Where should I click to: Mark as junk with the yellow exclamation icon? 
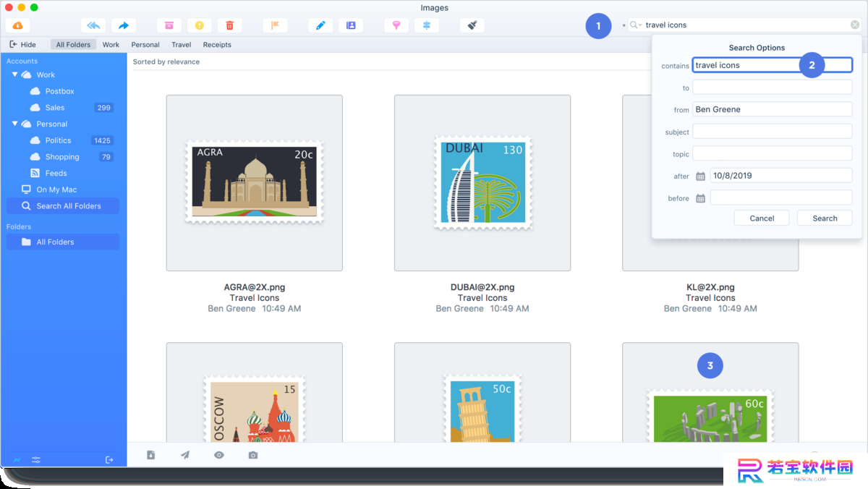coord(200,25)
